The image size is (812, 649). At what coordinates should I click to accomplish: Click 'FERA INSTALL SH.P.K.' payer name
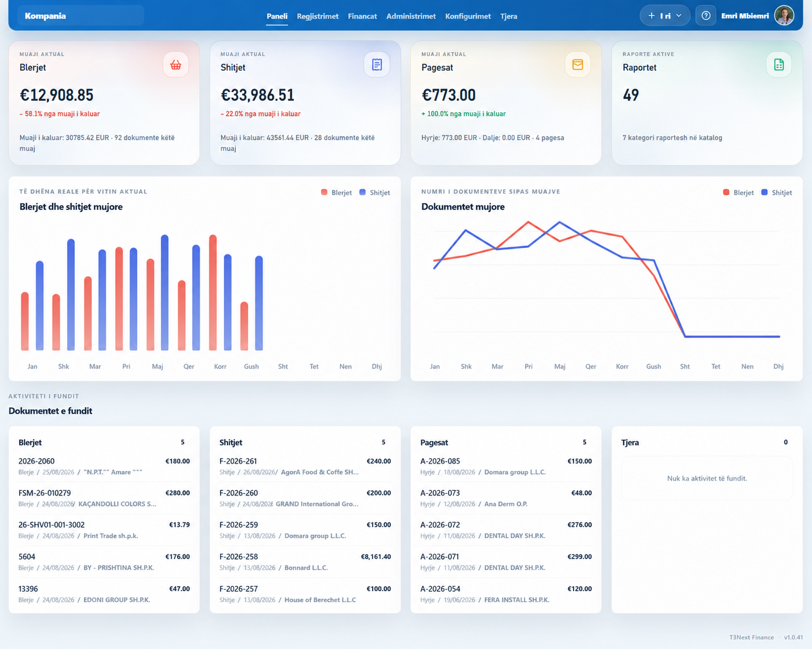pyautogui.click(x=517, y=600)
